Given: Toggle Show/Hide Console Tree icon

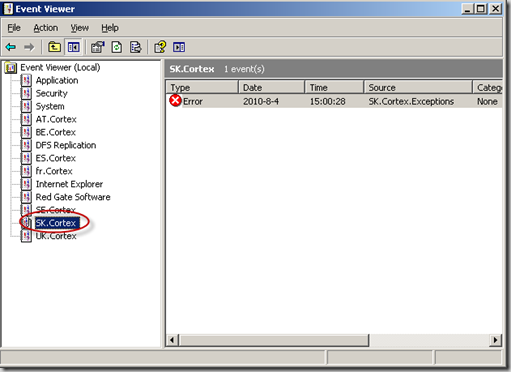Looking at the screenshot, I should 73,47.
